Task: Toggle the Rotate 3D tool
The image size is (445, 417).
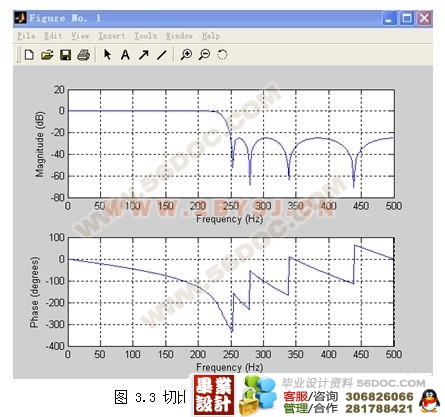Action: point(222,55)
